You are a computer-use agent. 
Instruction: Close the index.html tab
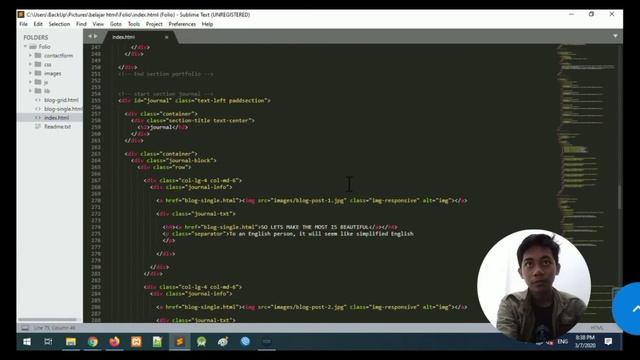tap(167, 37)
